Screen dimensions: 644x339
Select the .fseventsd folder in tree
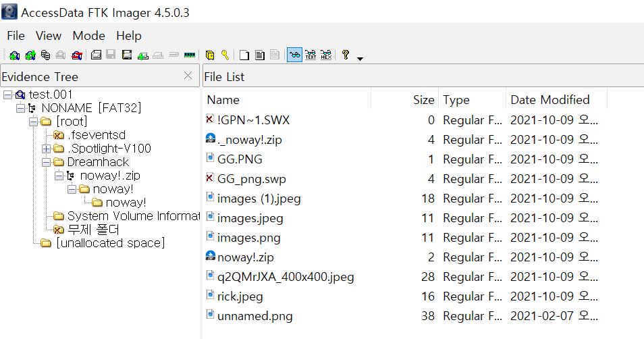pos(97,135)
